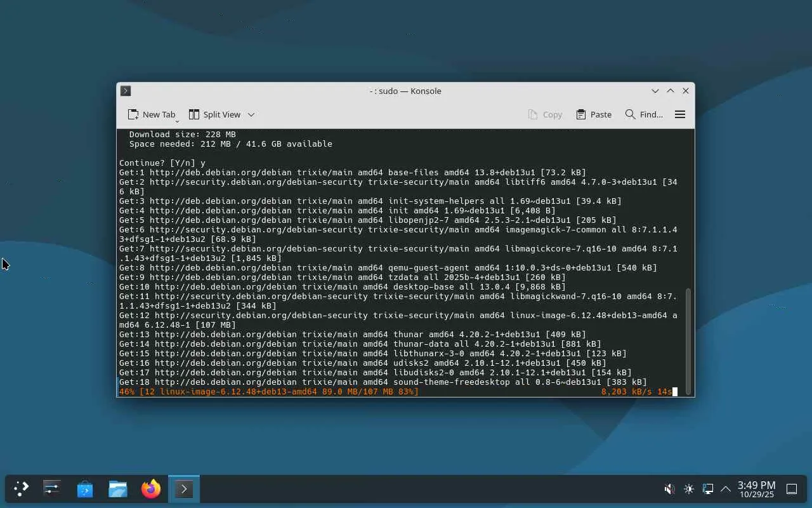Click the Get:11 libmagickwand-7.q16-10 line
This screenshot has width=812, height=508.
pos(398,301)
